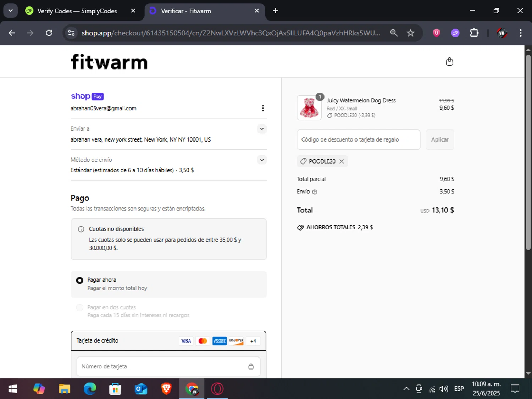Image resolution: width=532 pixels, height=399 pixels.
Task: Open the notification center icon
Action: pos(515,389)
